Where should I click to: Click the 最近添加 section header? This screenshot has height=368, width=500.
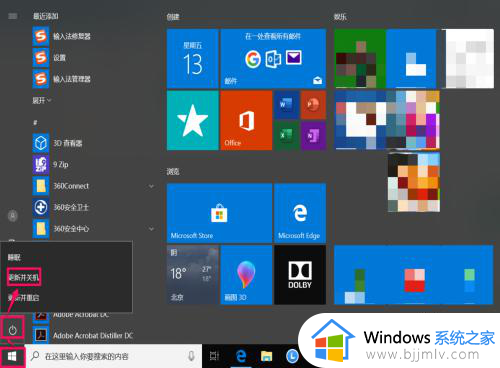pos(46,16)
